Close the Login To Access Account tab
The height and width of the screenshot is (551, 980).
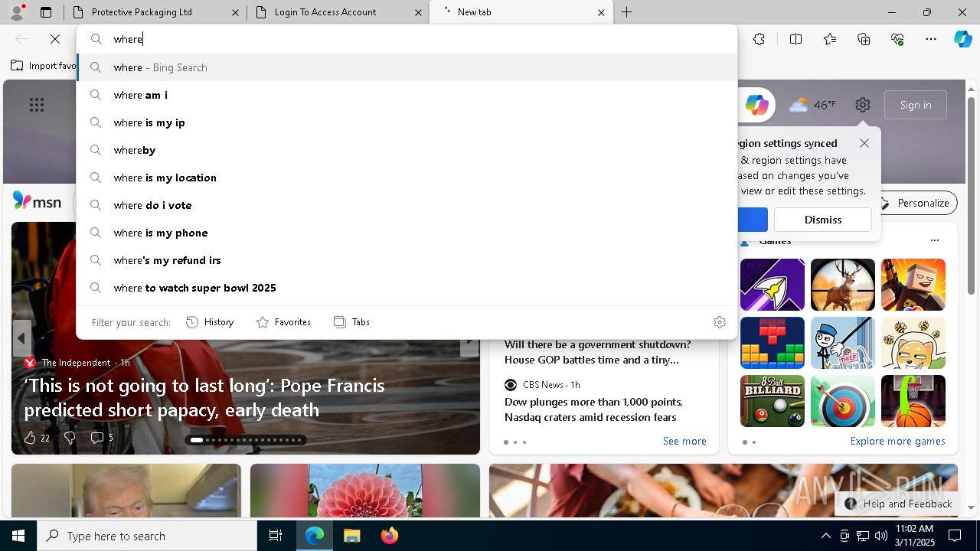pyautogui.click(x=418, y=12)
